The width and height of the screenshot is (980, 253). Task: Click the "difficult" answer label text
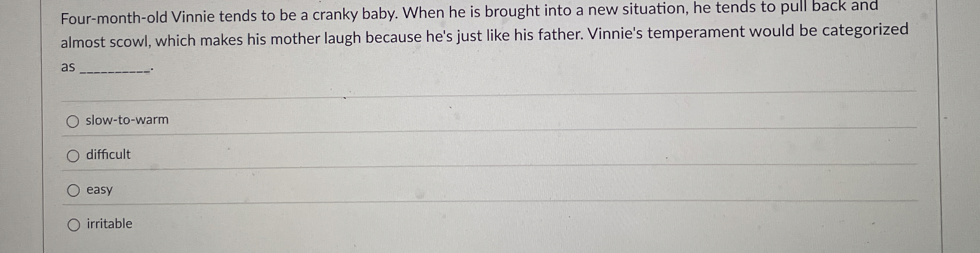coord(109,154)
